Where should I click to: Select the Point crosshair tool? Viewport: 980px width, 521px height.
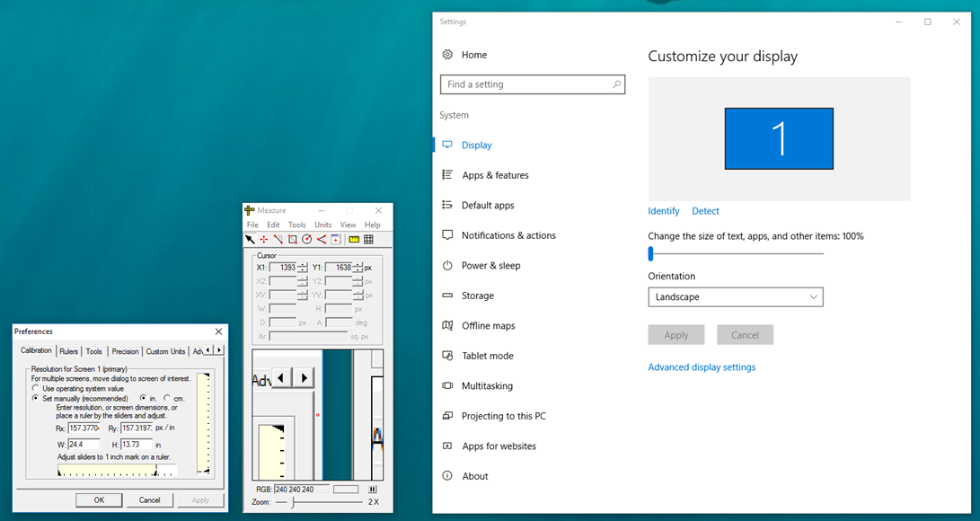click(264, 240)
